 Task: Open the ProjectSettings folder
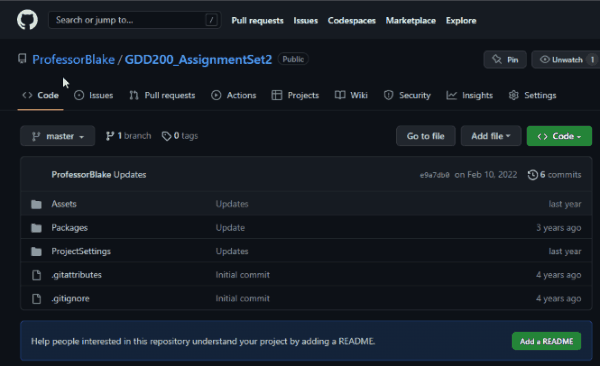tap(81, 252)
